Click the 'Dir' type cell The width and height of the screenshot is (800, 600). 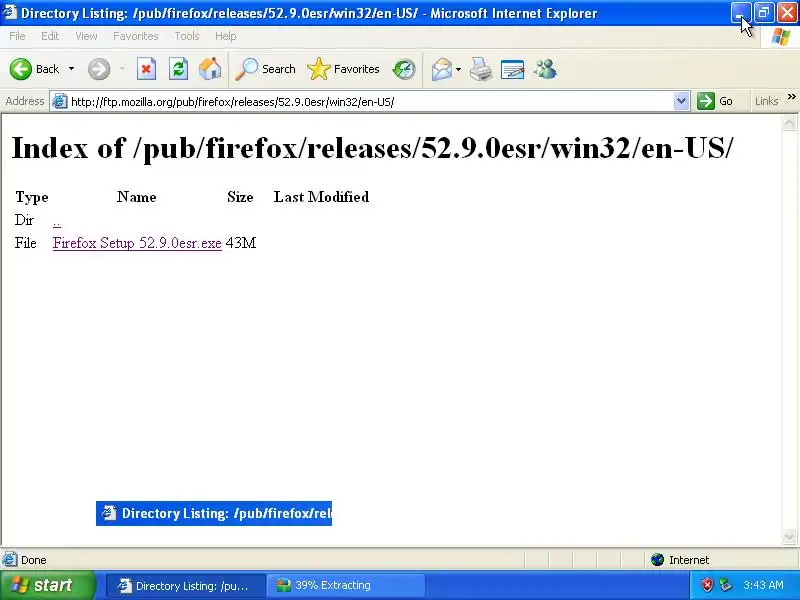point(24,220)
